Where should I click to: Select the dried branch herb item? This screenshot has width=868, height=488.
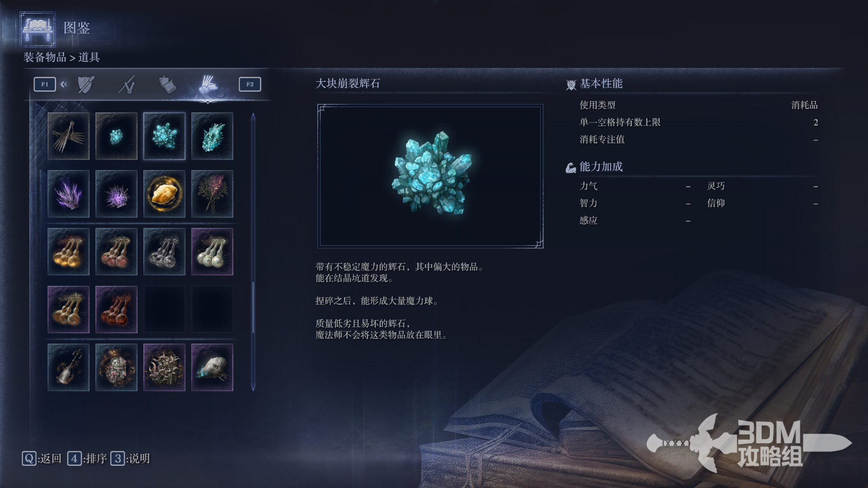[212, 194]
